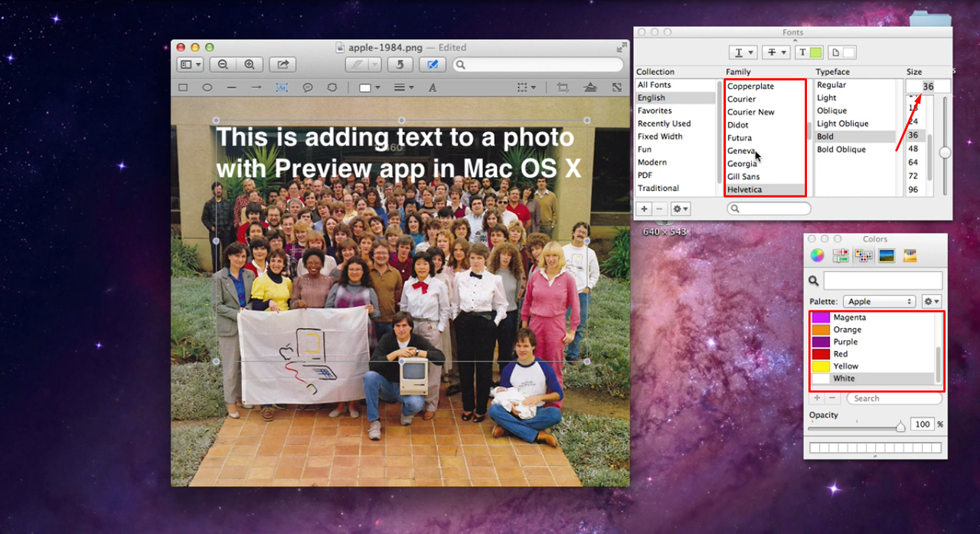Switch to the Color Palettes picker

(864, 256)
